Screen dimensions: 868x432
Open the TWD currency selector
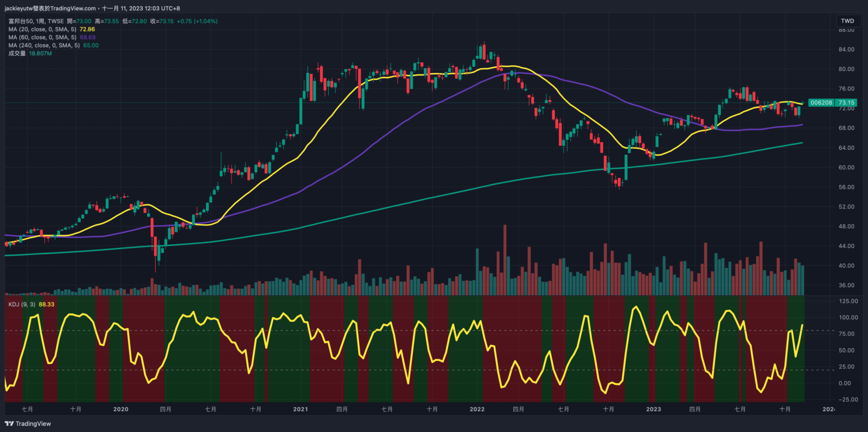(847, 21)
